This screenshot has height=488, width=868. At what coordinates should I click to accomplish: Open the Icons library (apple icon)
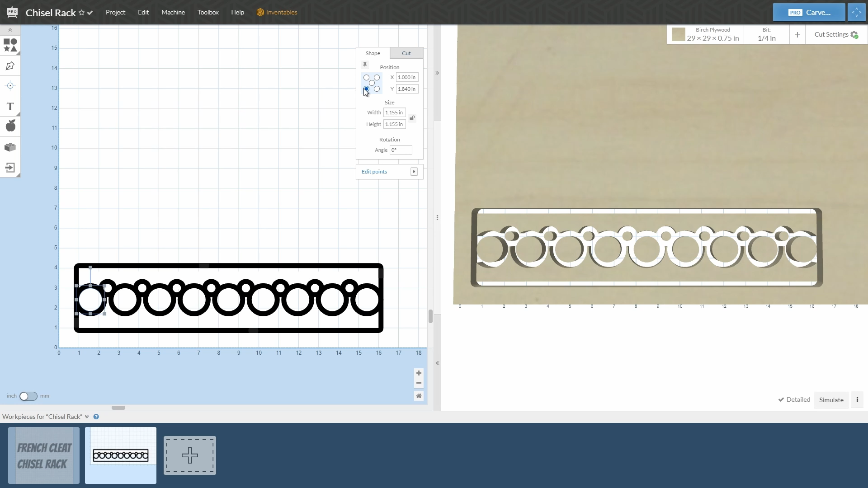(x=10, y=126)
